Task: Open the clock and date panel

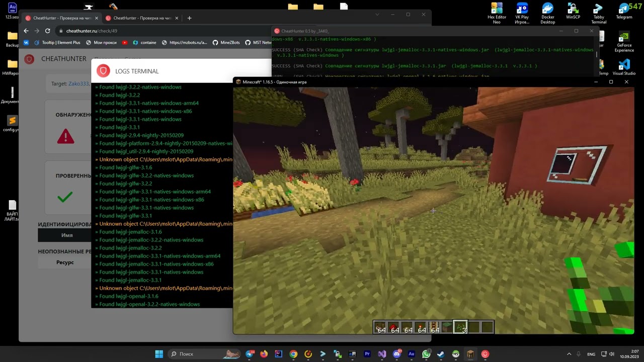Action: tap(629, 354)
